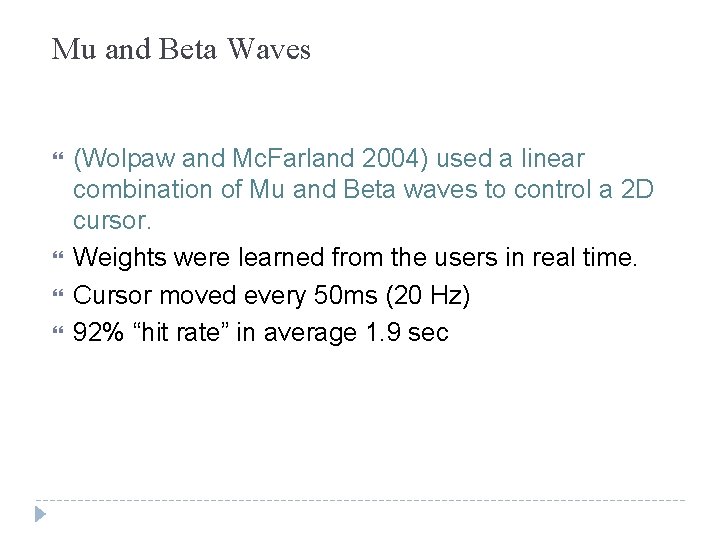Click the text 2D in first bullet
Viewport: 720px width, 540px height.
(637, 189)
